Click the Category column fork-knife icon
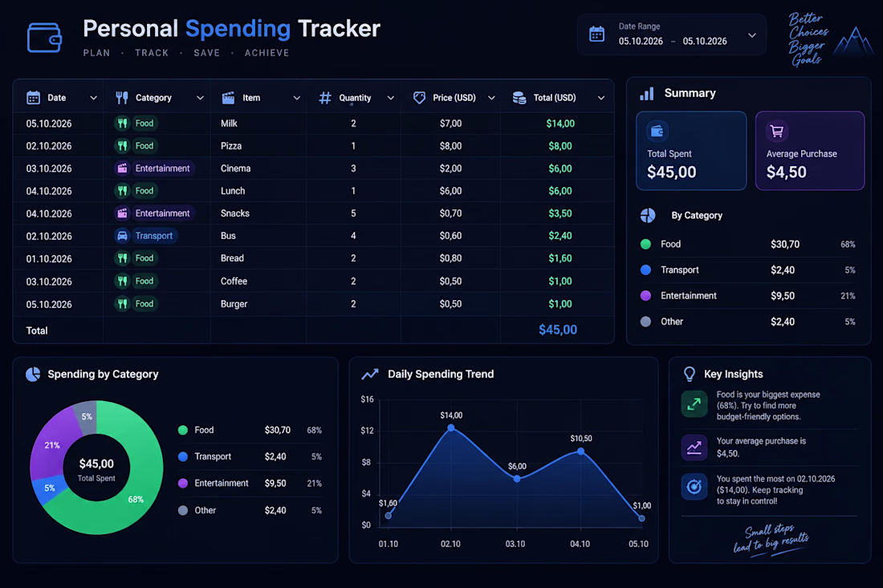883x588 pixels. [122, 97]
